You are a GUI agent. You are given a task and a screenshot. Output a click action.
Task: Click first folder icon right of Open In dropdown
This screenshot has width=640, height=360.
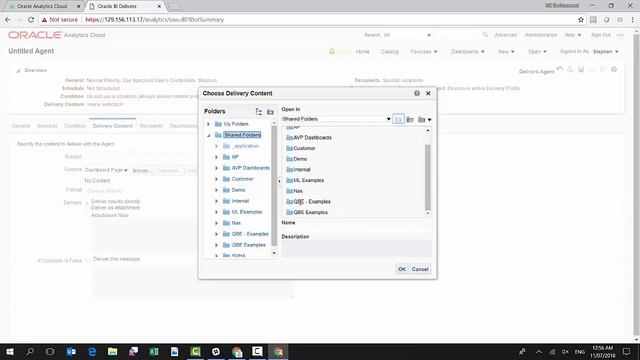(398, 119)
